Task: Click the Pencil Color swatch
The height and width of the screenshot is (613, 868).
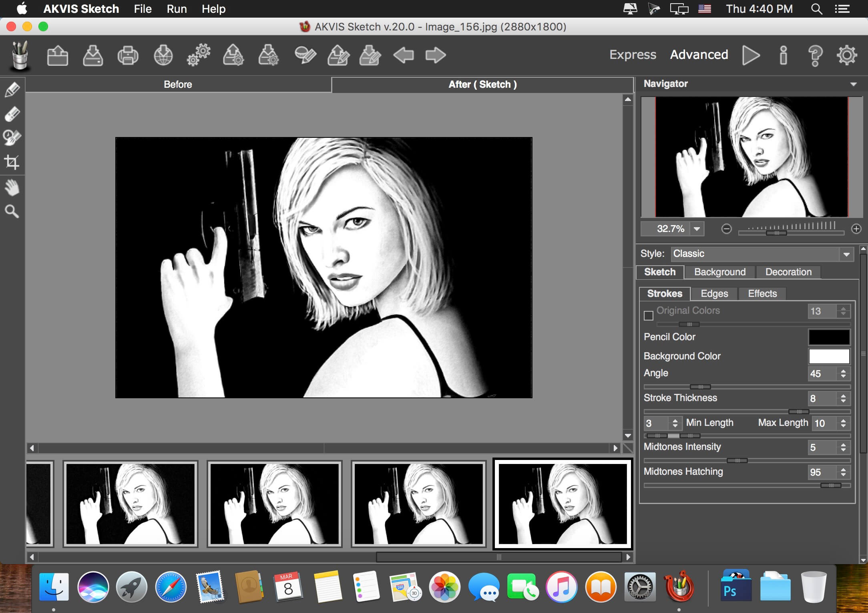Action: click(x=829, y=336)
